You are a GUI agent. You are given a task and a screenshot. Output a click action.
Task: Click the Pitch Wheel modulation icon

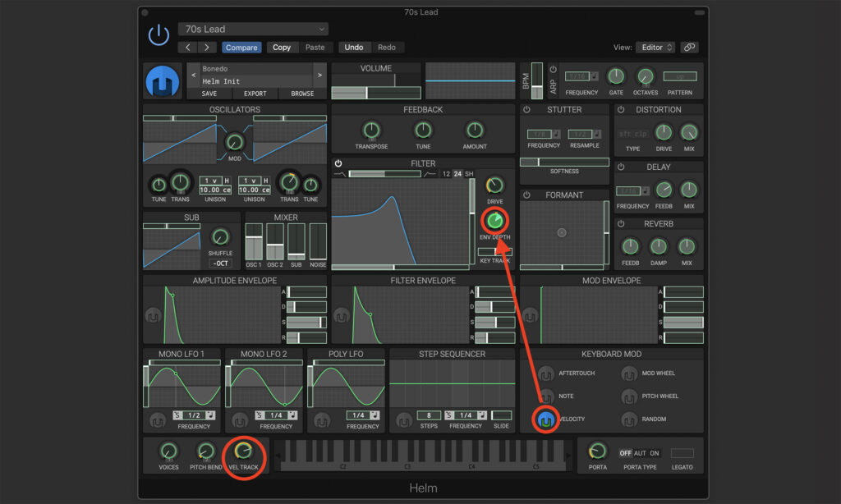(x=629, y=396)
